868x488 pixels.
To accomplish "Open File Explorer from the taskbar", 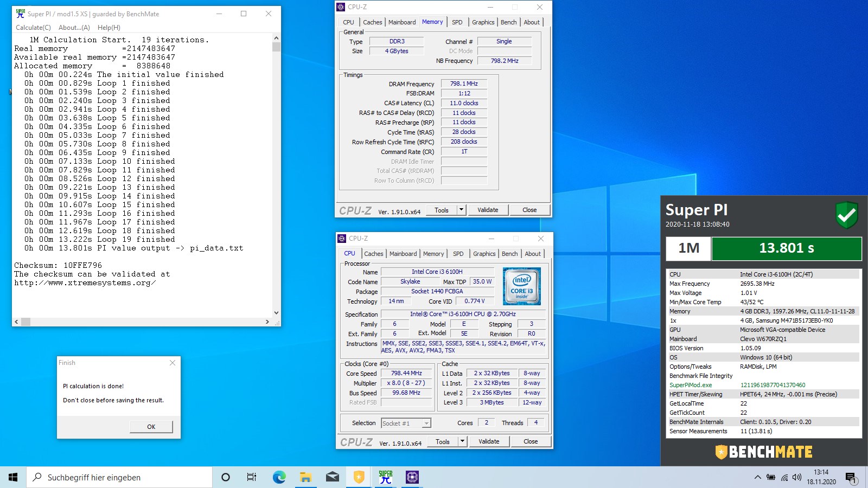I will [305, 477].
